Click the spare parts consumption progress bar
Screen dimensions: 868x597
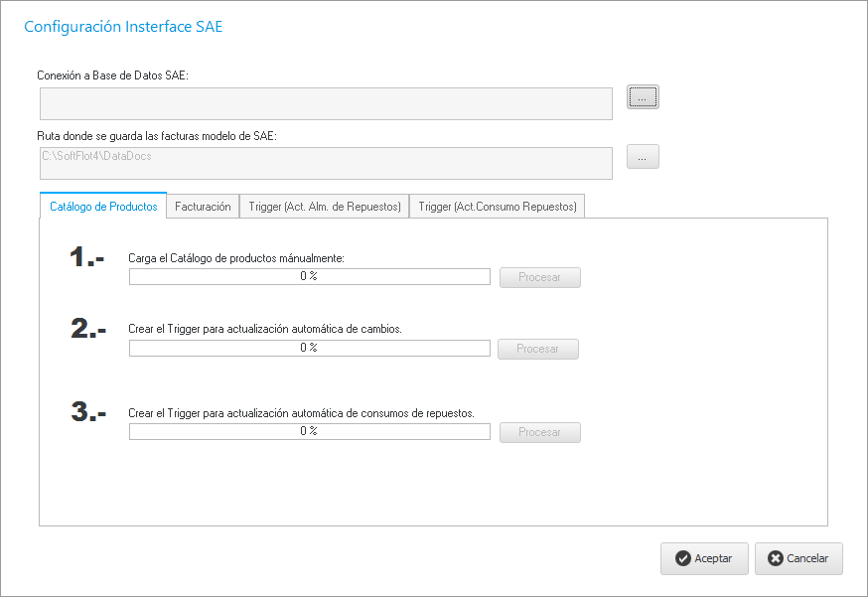(x=310, y=432)
